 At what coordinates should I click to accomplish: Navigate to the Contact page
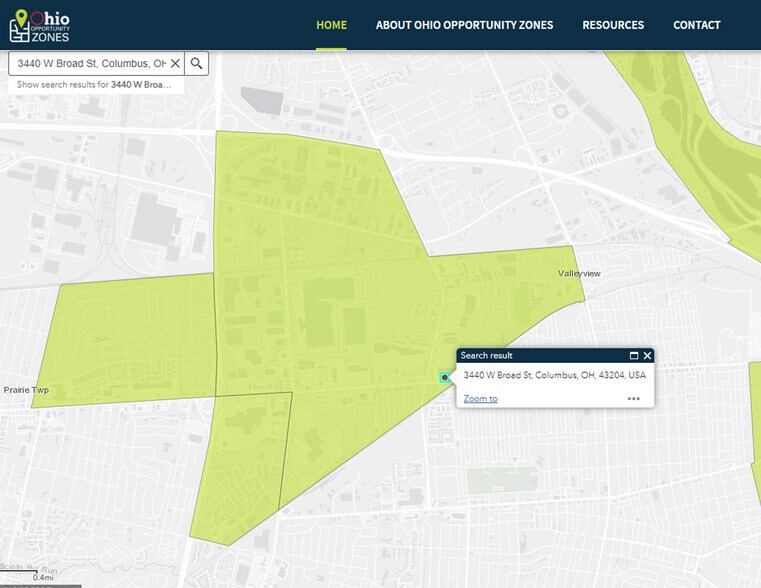pos(696,25)
